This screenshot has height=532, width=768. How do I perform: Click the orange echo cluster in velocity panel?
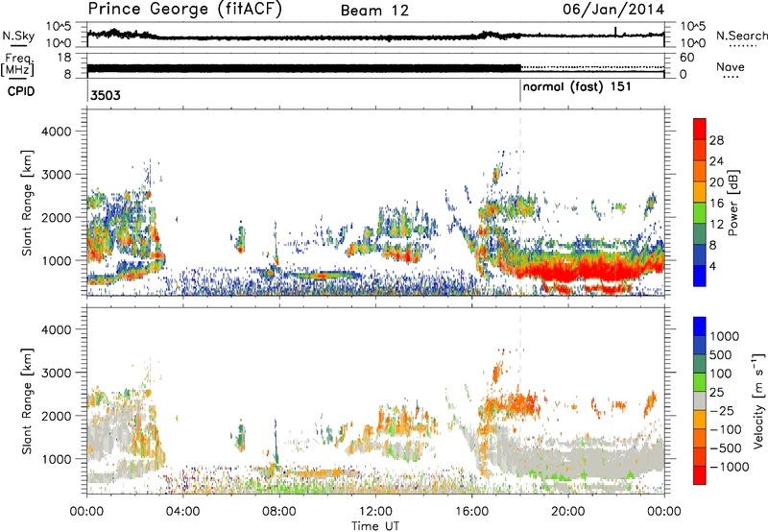515,404
